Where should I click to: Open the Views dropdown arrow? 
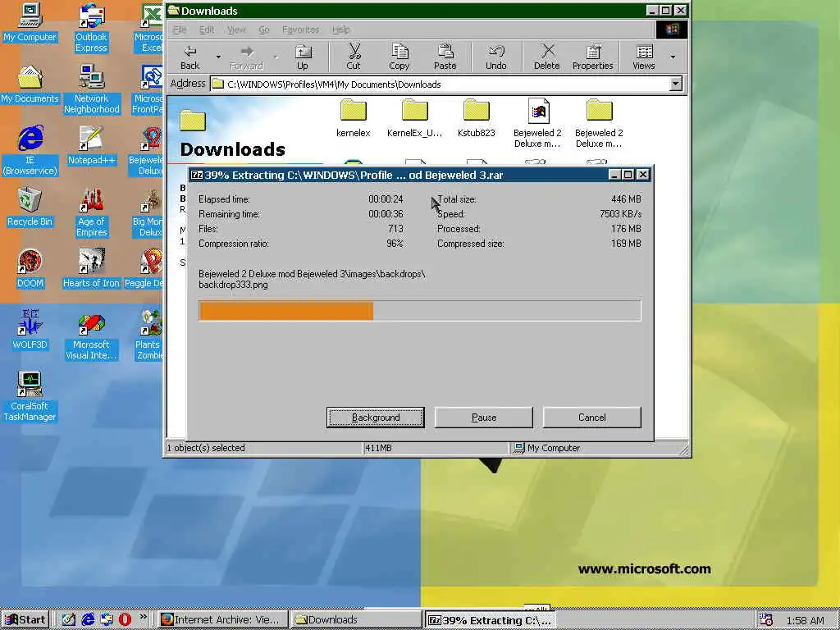[x=673, y=57]
